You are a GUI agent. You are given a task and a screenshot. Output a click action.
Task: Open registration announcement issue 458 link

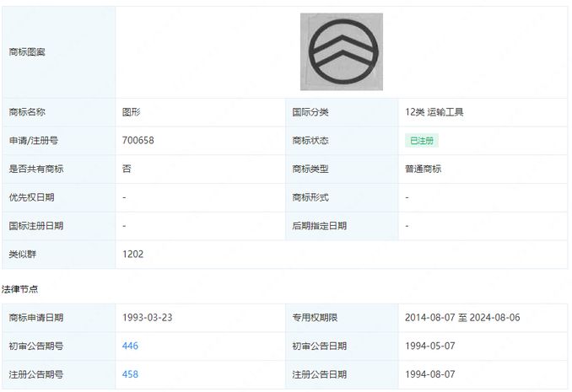point(130,374)
